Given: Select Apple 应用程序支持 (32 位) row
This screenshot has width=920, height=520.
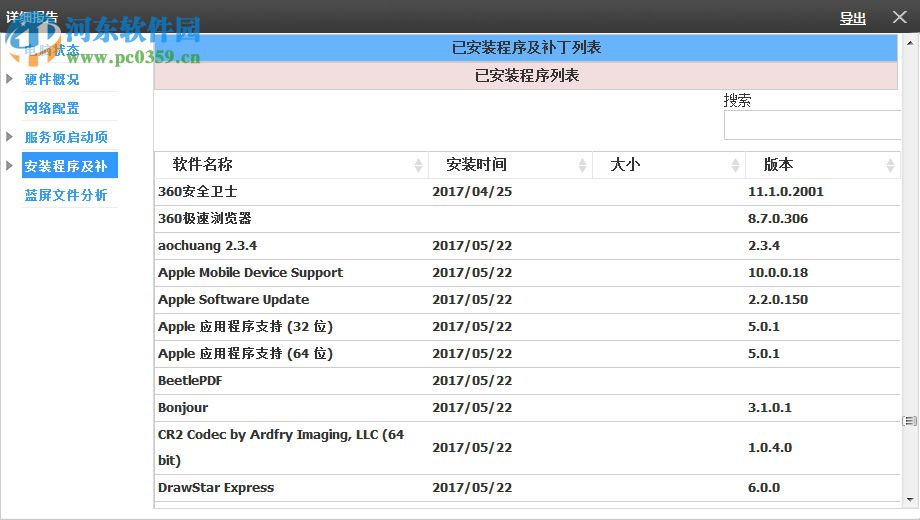Looking at the screenshot, I should [x=527, y=327].
